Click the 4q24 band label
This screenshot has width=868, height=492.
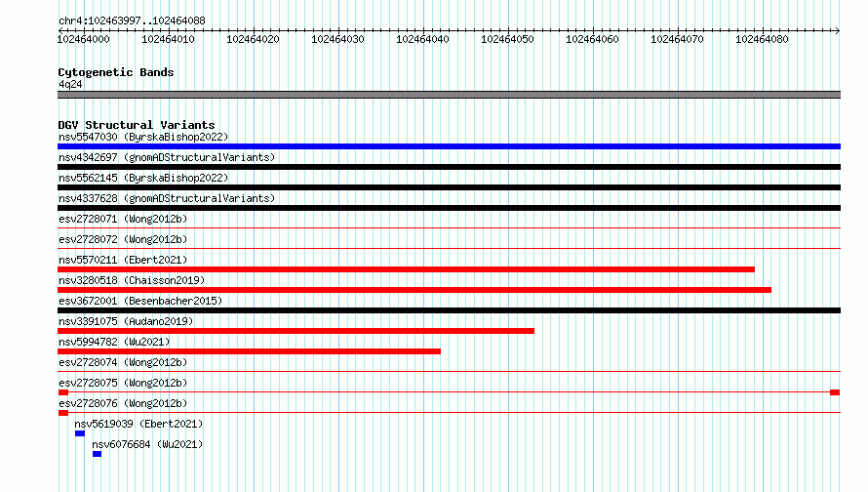tap(70, 84)
